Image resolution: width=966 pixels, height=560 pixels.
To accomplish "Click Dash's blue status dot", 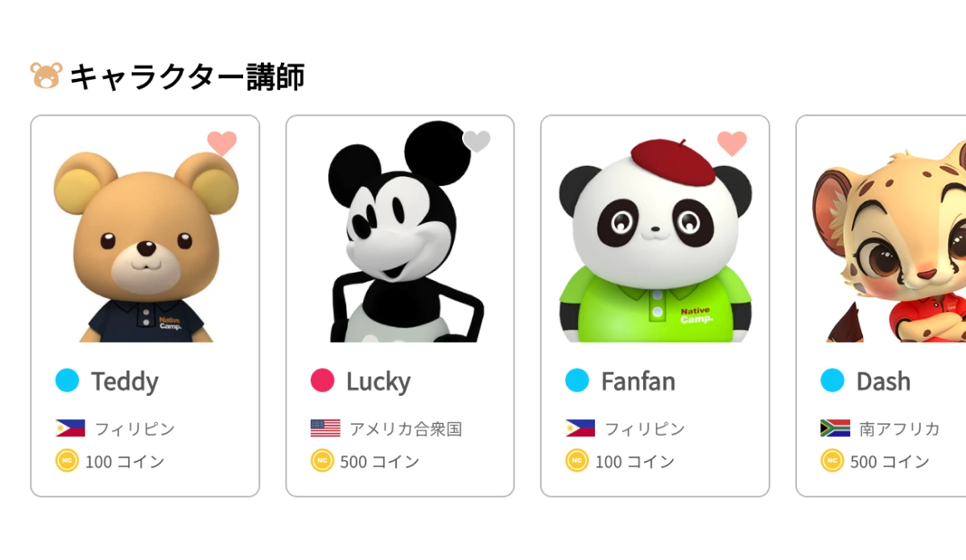I will click(x=832, y=381).
